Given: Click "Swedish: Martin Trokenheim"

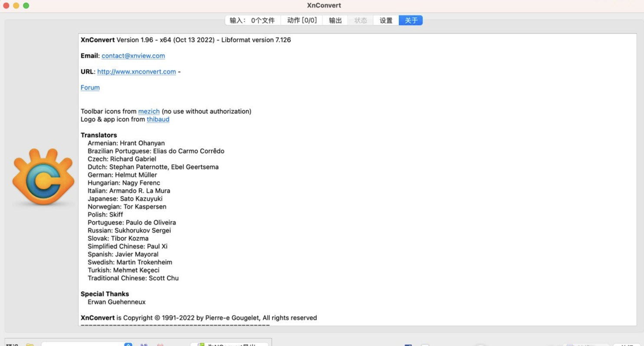Looking at the screenshot, I should [130, 262].
